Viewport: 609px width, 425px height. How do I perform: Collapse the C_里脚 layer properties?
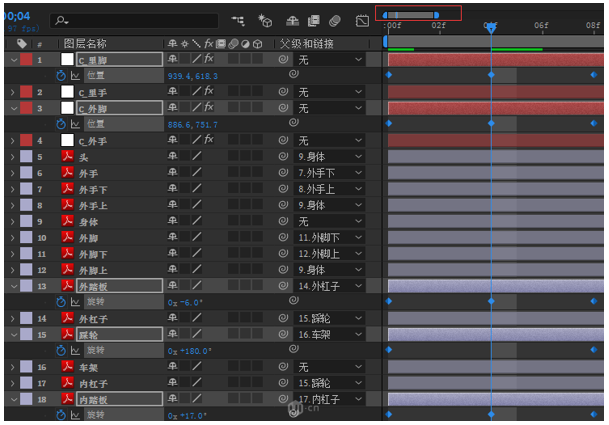[14, 60]
